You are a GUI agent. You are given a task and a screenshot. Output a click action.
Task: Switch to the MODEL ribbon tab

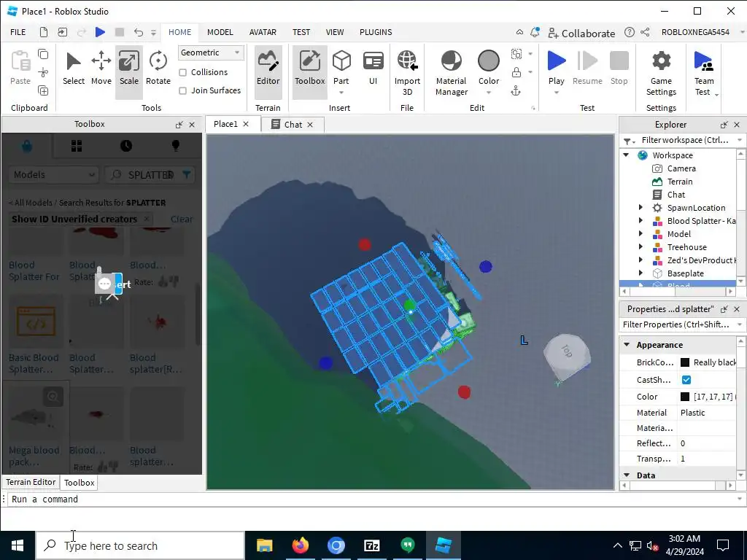coord(220,32)
